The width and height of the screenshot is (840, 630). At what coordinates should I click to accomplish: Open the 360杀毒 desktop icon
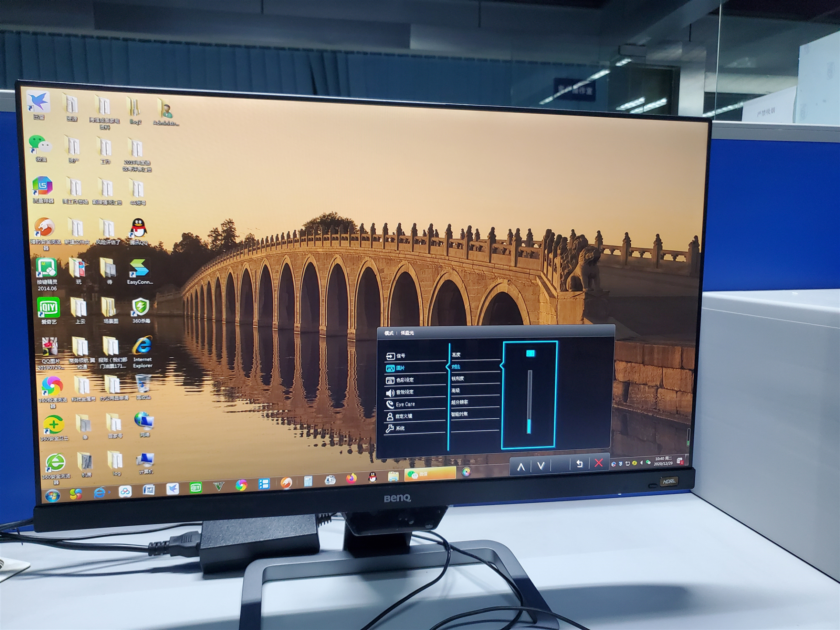point(141,310)
